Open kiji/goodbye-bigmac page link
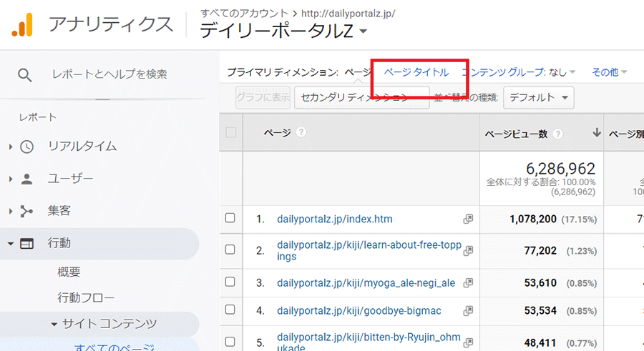This screenshot has height=351, width=644. 359,311
